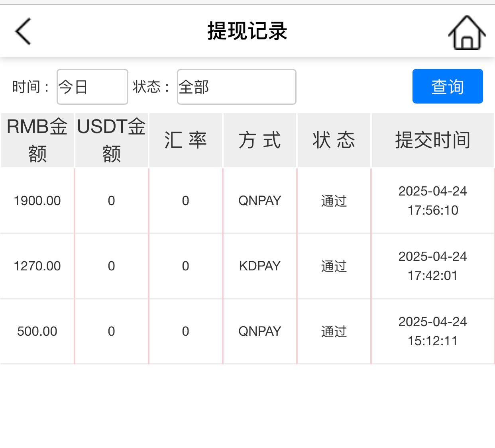Screen dimensions: 495x448
Task: Click the KDPAY method cell
Action: 259,266
